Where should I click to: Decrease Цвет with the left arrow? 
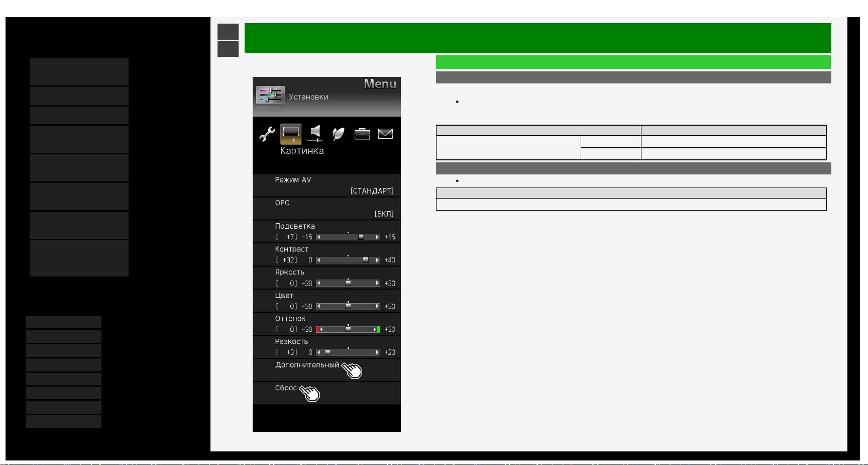(318, 306)
